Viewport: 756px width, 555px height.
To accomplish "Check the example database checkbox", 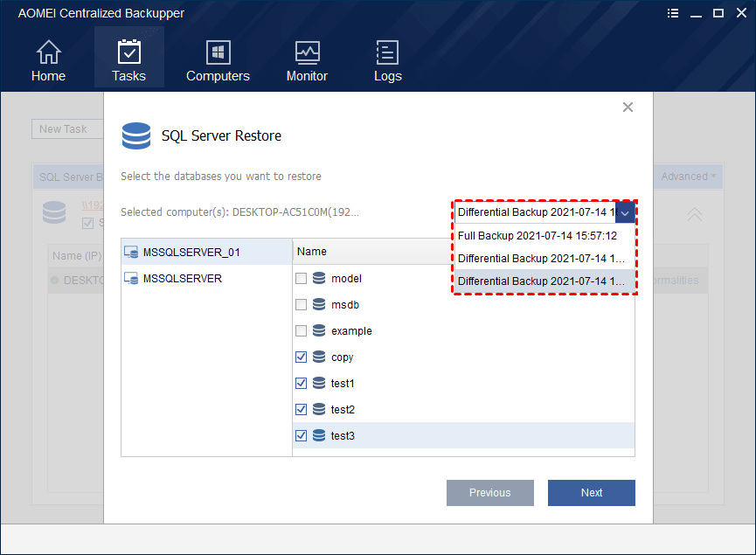I will click(x=301, y=330).
